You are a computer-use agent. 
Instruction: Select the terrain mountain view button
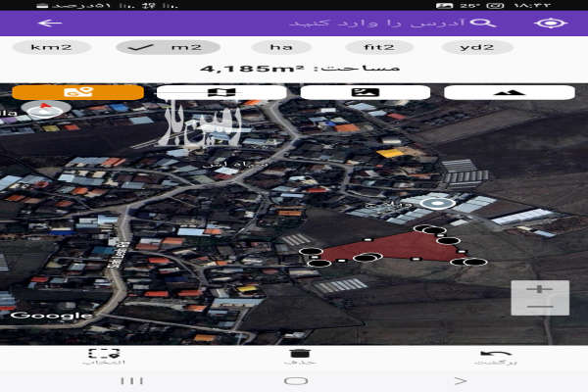(x=509, y=92)
